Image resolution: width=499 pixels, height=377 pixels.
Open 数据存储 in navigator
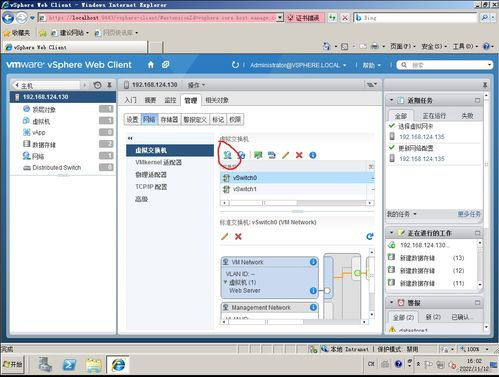click(44, 145)
